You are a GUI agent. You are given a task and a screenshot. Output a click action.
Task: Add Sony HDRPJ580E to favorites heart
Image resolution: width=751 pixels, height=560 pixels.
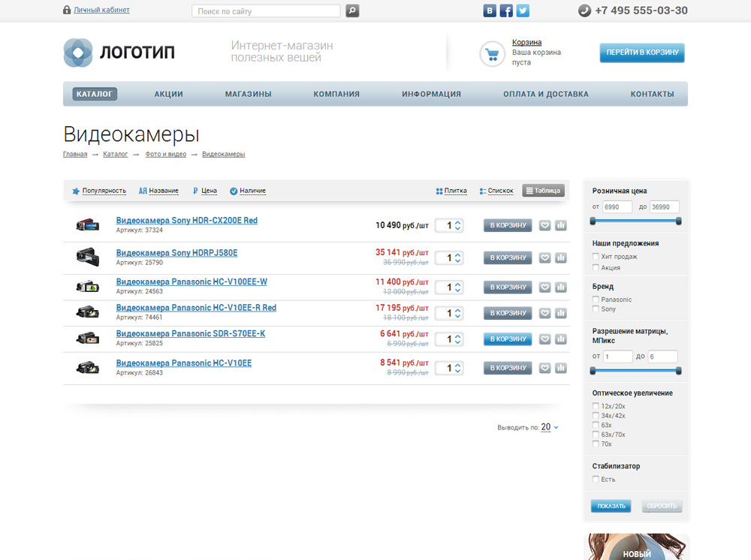[x=544, y=257]
